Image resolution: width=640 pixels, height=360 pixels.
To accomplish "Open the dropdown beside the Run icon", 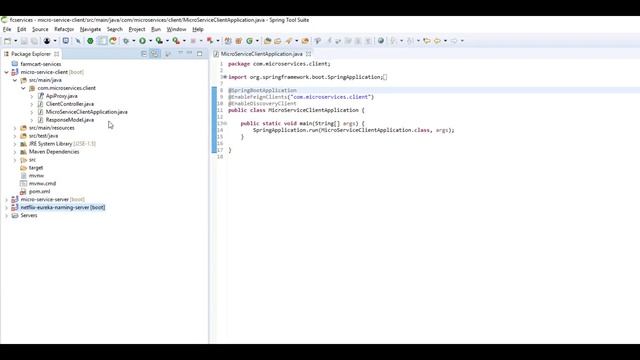I will [x=150, y=41].
